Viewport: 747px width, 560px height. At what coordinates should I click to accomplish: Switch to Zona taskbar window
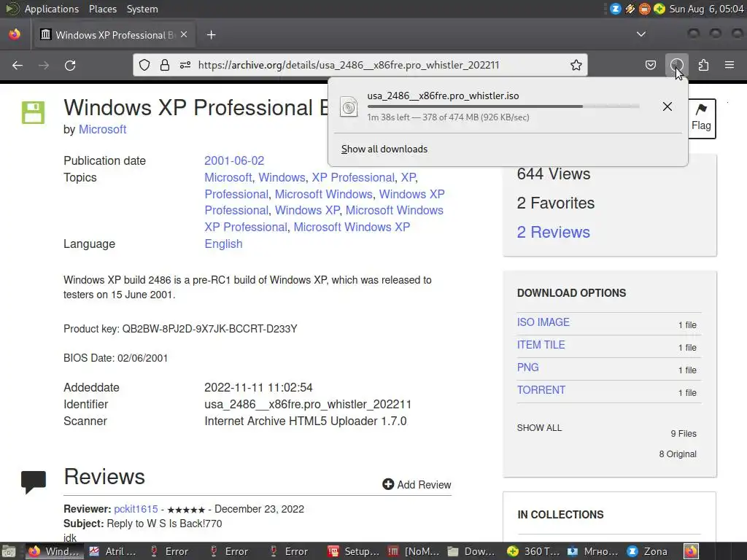point(649,551)
